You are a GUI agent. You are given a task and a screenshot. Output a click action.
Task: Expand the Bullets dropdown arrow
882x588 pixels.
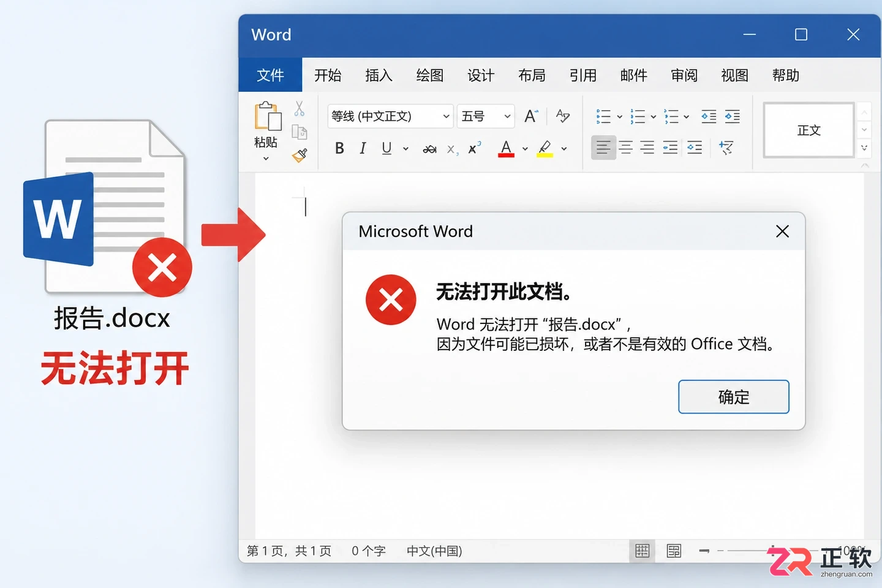pyautogui.click(x=619, y=116)
